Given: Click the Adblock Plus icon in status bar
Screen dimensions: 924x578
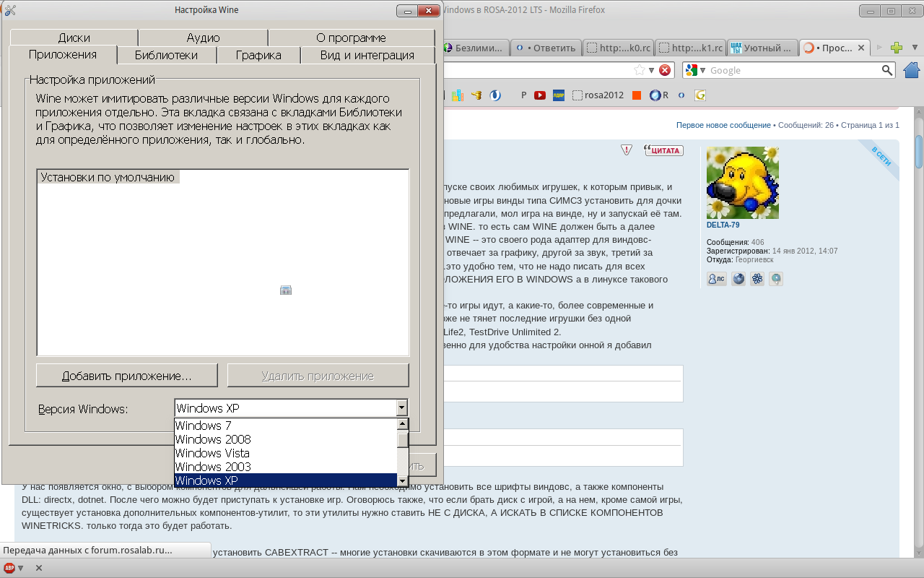Looking at the screenshot, I should coord(9,568).
